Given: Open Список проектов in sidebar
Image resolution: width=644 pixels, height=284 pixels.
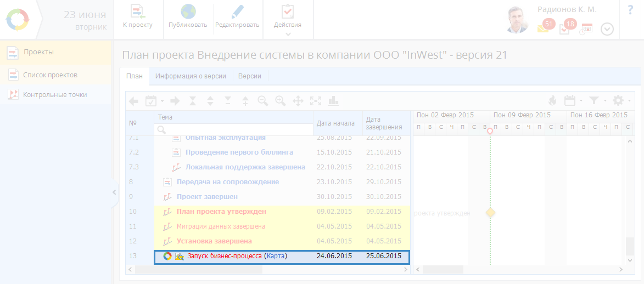Looking at the screenshot, I should point(50,75).
